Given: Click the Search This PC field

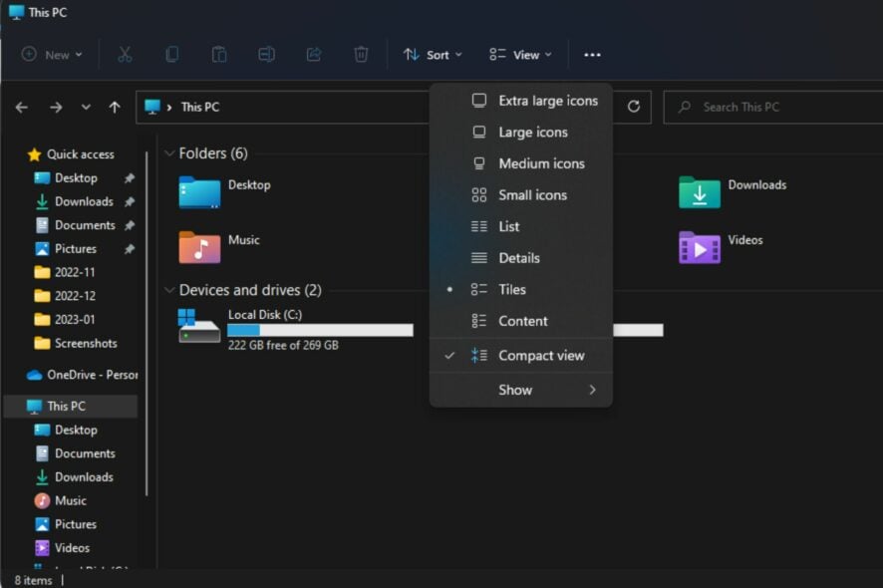Looking at the screenshot, I should click(773, 107).
